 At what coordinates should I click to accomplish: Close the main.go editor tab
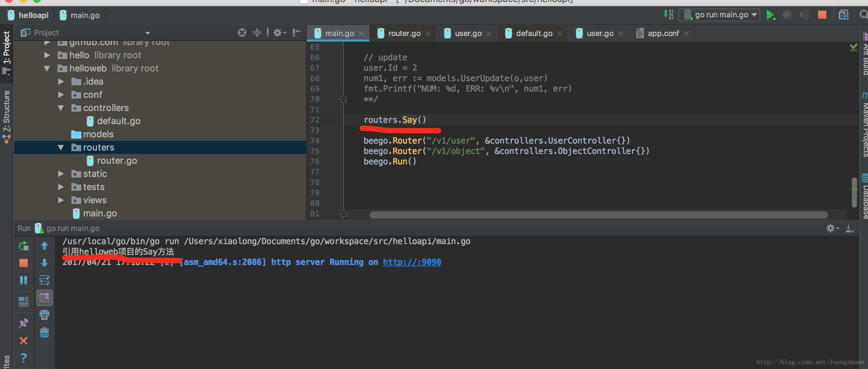pos(361,34)
